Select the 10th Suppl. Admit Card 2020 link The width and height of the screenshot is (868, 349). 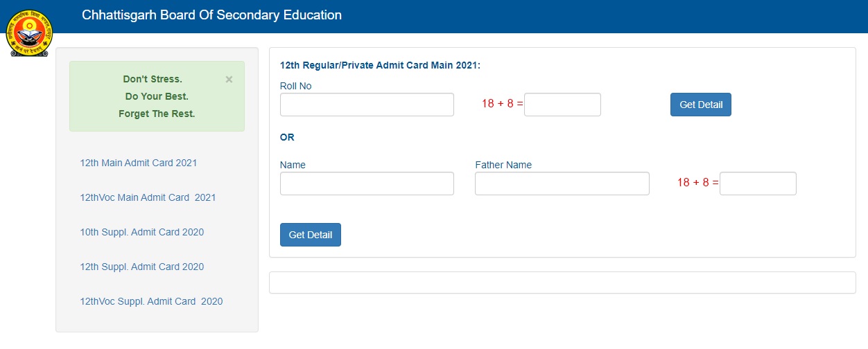point(142,232)
